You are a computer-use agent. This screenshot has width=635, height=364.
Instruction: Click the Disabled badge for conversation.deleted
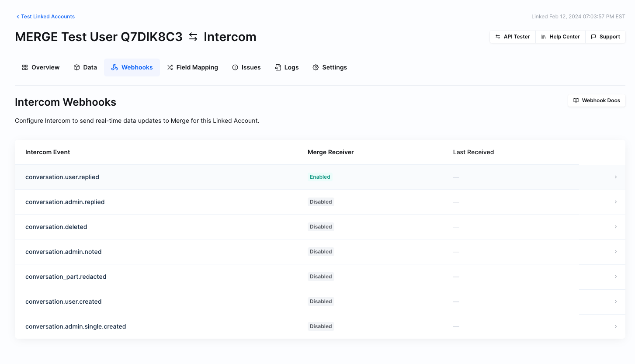click(x=321, y=227)
